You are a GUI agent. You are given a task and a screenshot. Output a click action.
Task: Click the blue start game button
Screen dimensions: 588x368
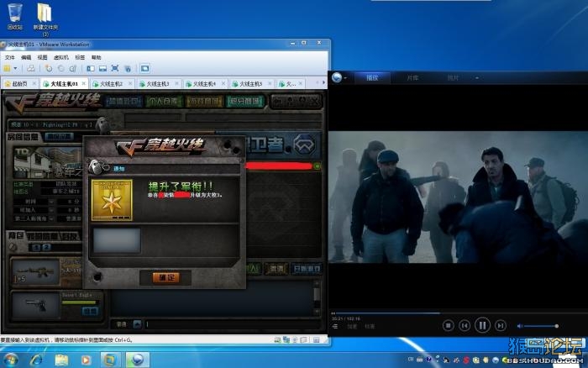(x=307, y=269)
